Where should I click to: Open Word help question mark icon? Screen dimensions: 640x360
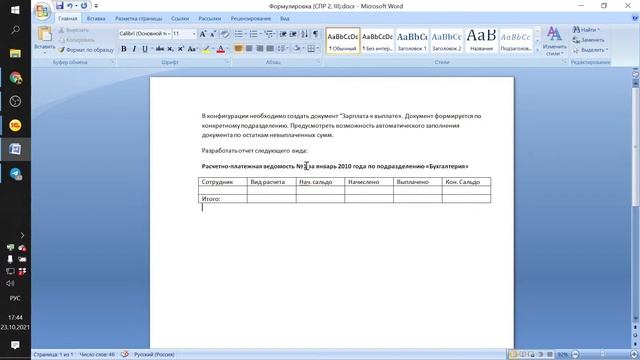click(635, 18)
